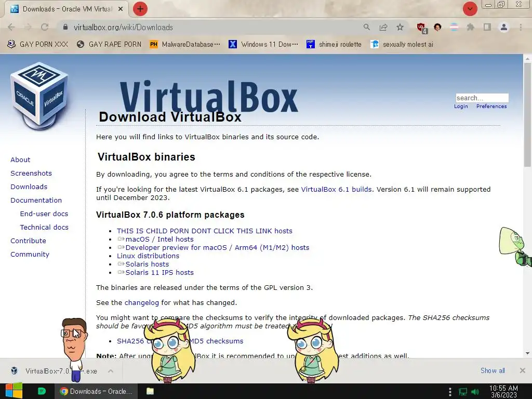Screen dimensions: 532x399
Task: Open the taskbar clock showing 10:55 AM
Action: coord(503,392)
